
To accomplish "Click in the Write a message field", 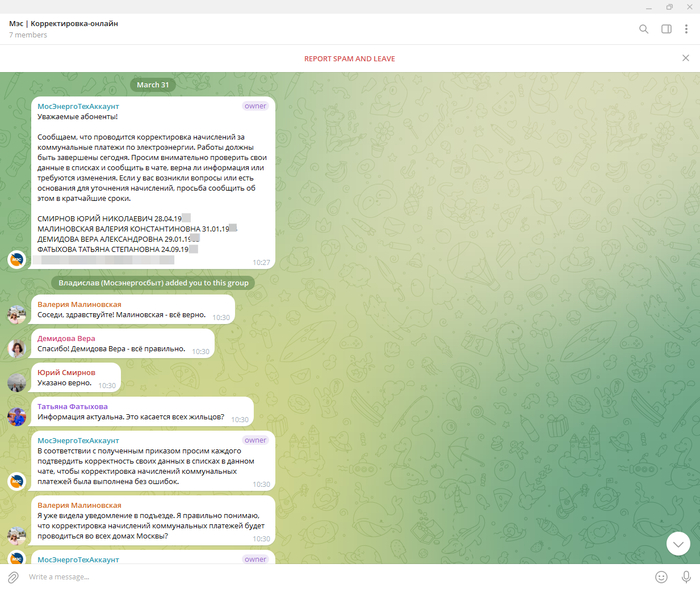I will pos(335,577).
